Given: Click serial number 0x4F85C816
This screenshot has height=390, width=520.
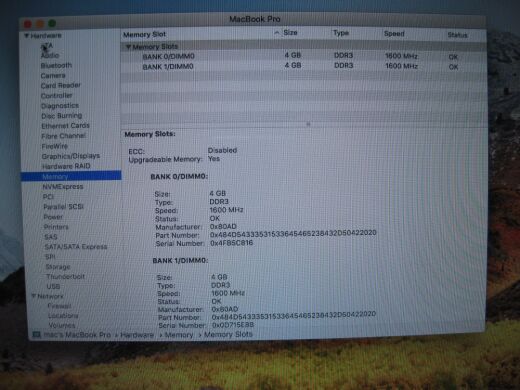Looking at the screenshot, I should tap(231, 243).
